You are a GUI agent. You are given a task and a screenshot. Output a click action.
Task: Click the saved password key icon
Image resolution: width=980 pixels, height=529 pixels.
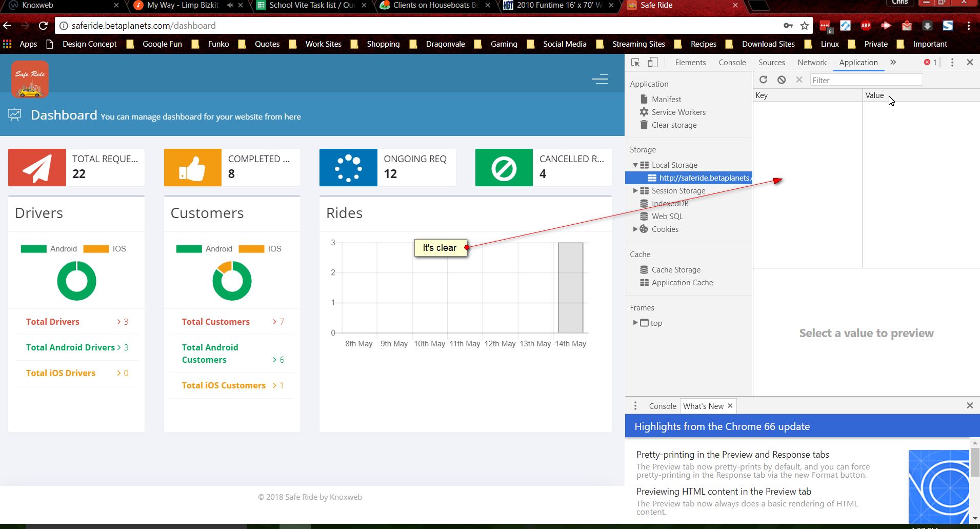(788, 26)
